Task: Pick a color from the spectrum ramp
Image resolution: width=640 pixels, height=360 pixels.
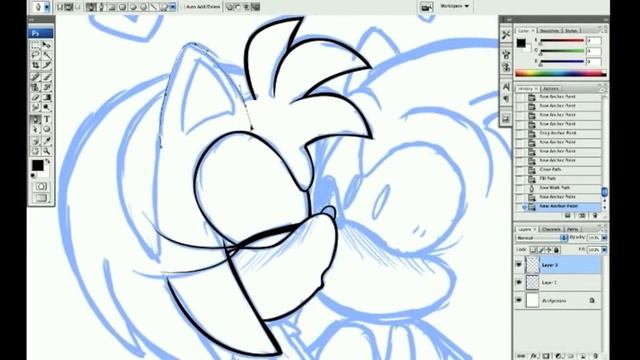Action: tap(560, 73)
